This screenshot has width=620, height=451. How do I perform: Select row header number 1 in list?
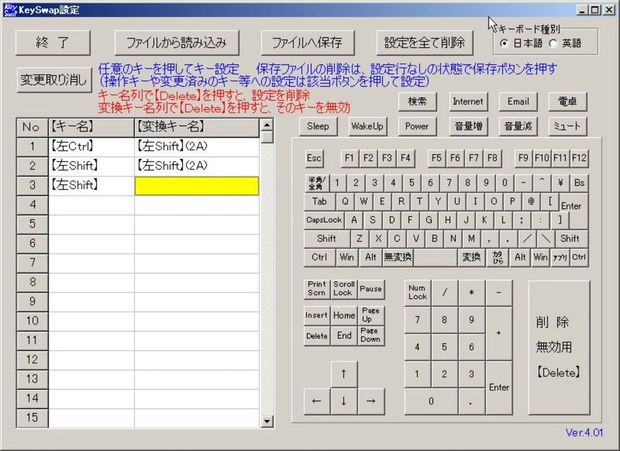pos(32,147)
